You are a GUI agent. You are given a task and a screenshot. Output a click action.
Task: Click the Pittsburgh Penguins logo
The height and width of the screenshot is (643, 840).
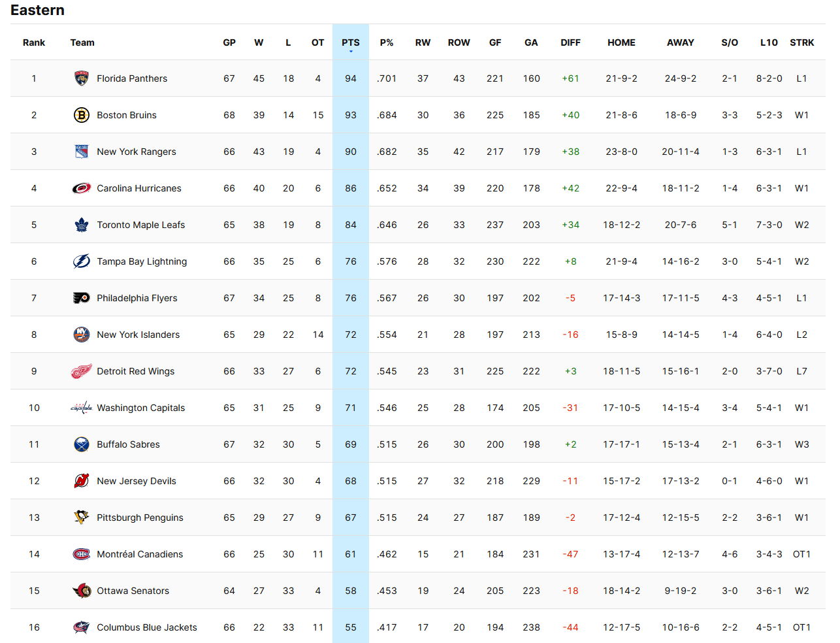tap(82, 518)
